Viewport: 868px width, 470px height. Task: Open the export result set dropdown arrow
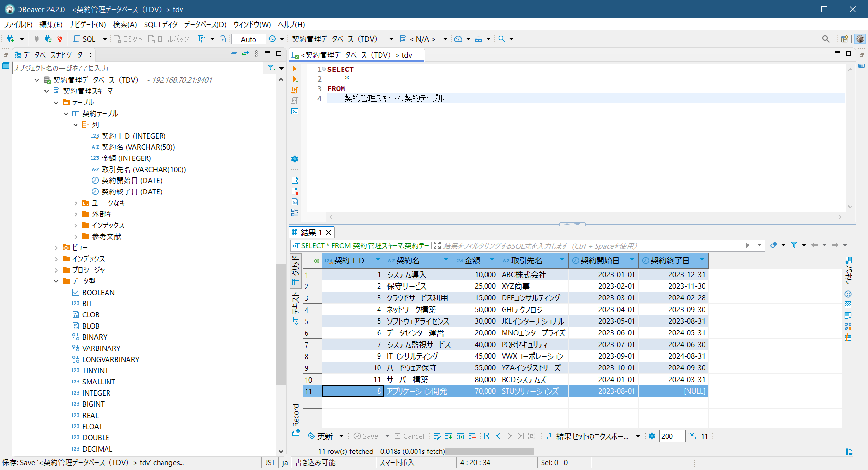click(x=638, y=436)
